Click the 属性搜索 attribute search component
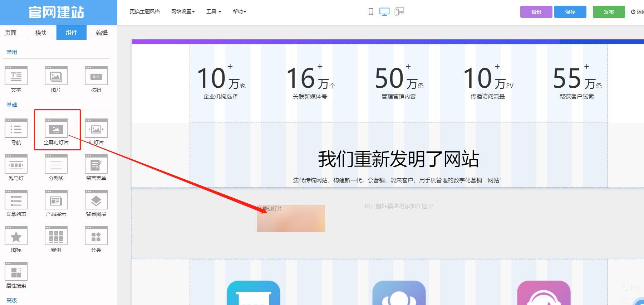 (x=16, y=272)
